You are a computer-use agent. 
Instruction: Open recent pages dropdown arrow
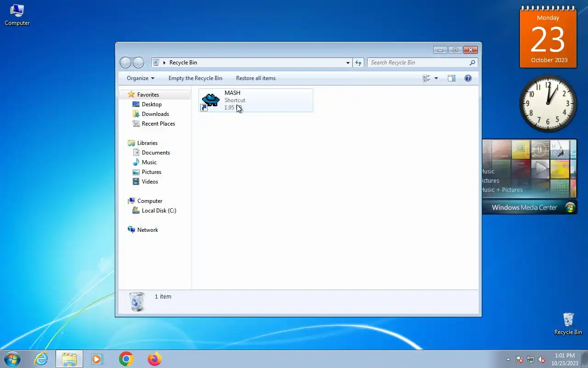(x=147, y=63)
